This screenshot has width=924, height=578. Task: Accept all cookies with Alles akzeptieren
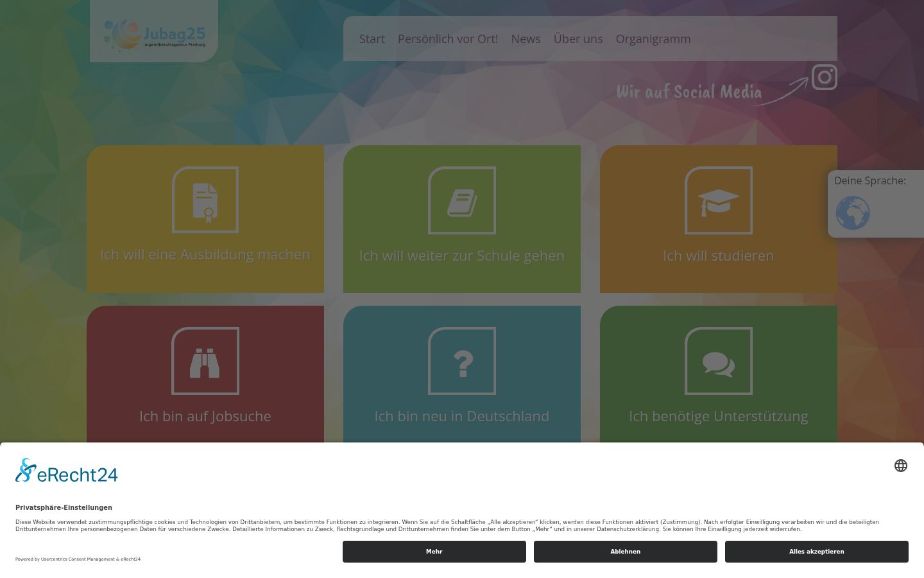pyautogui.click(x=817, y=552)
